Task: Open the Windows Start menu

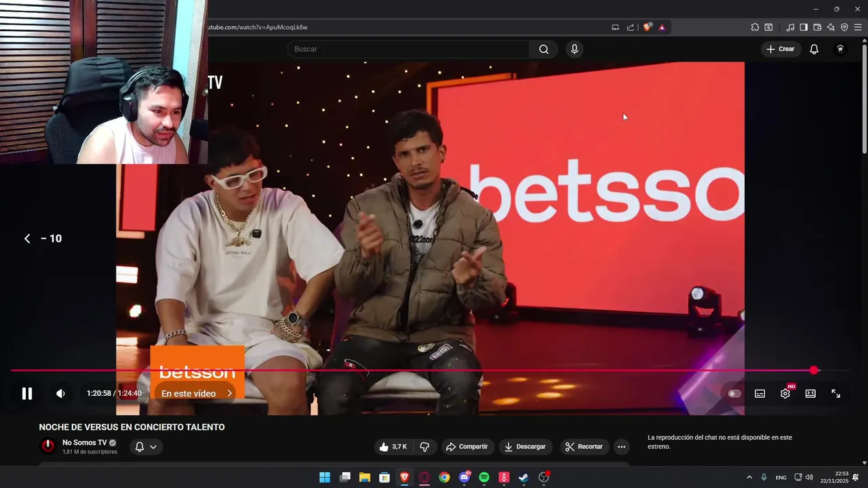Action: tap(325, 477)
